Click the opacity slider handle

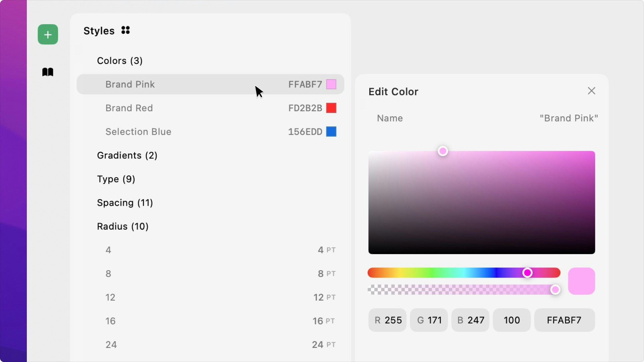tap(555, 290)
